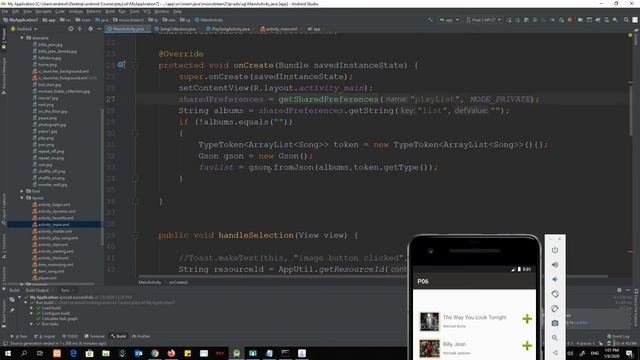Open the app run configuration dropdown

pos(449,20)
